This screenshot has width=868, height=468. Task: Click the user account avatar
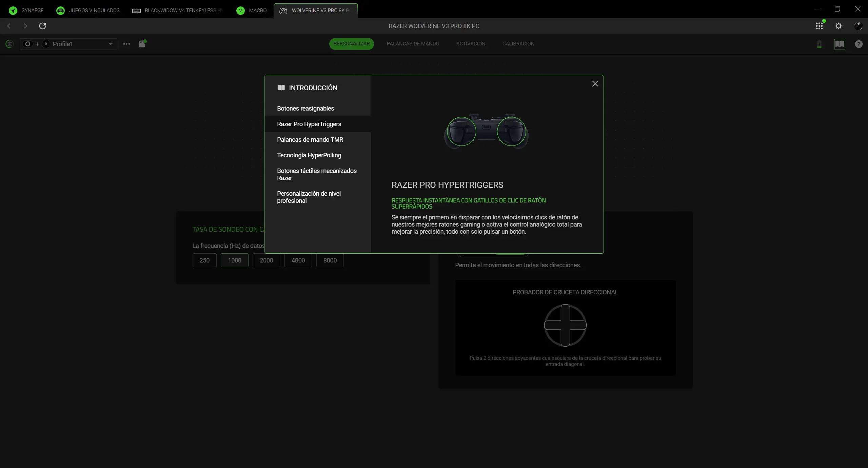(x=859, y=26)
